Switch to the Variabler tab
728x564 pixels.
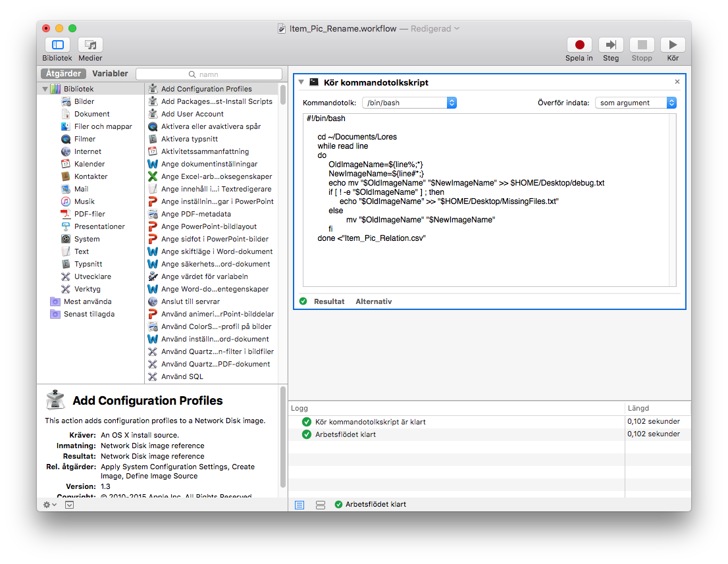coord(110,73)
